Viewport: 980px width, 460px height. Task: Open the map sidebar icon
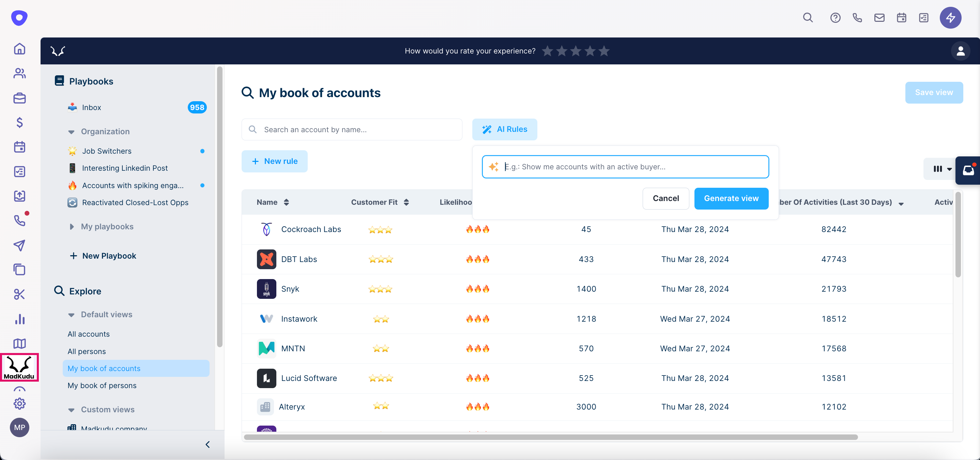[x=19, y=343]
